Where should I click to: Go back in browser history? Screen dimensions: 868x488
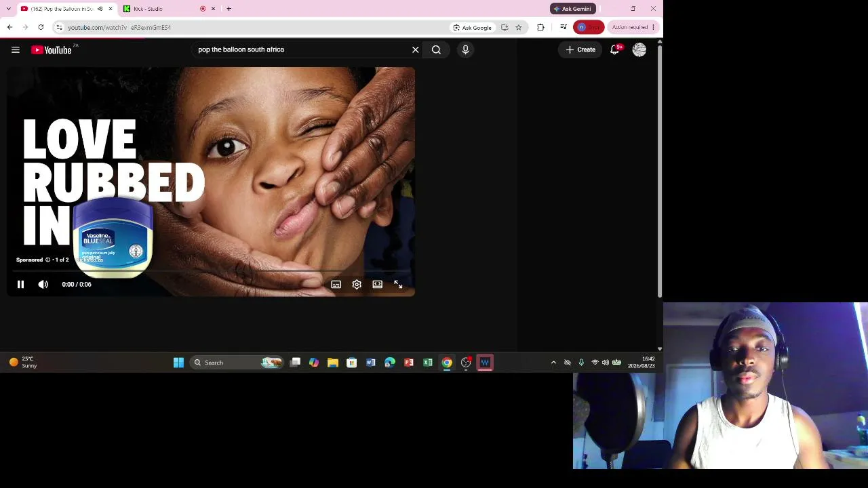click(9, 27)
